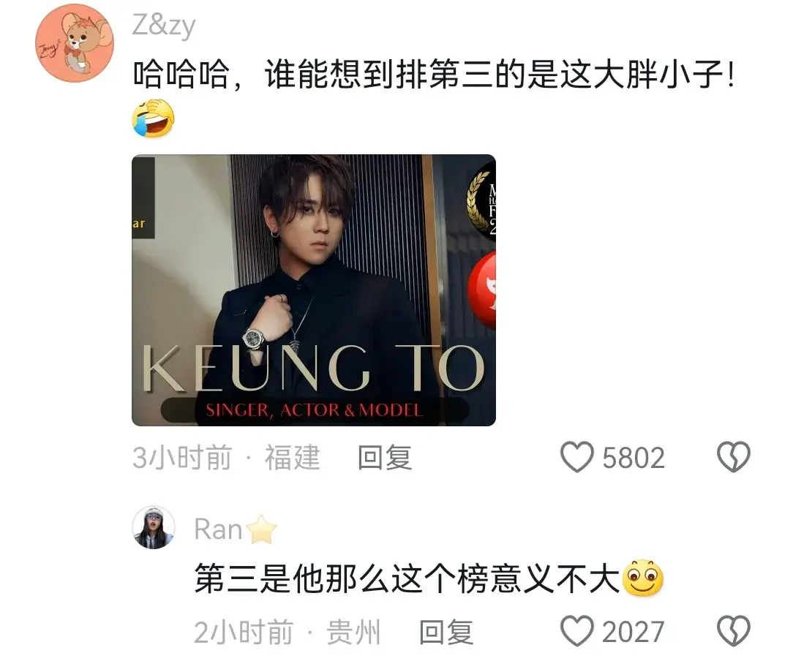Tap the 3小时前 · 福建 timestamp
793x672 pixels.
point(226,458)
